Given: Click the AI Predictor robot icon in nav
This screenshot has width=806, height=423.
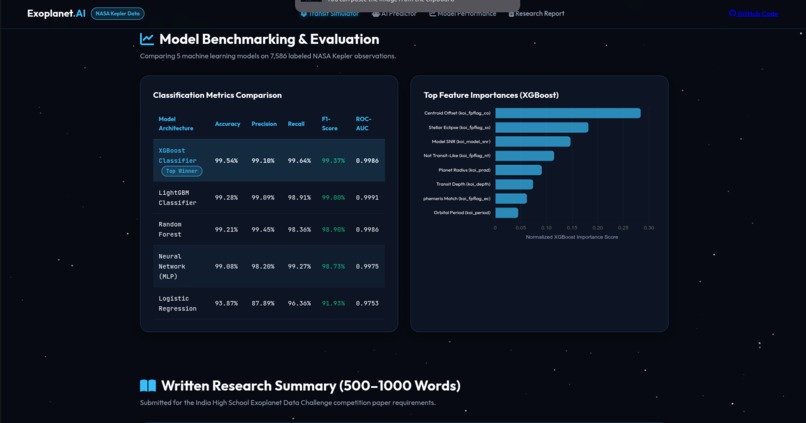Looking at the screenshot, I should (376, 14).
